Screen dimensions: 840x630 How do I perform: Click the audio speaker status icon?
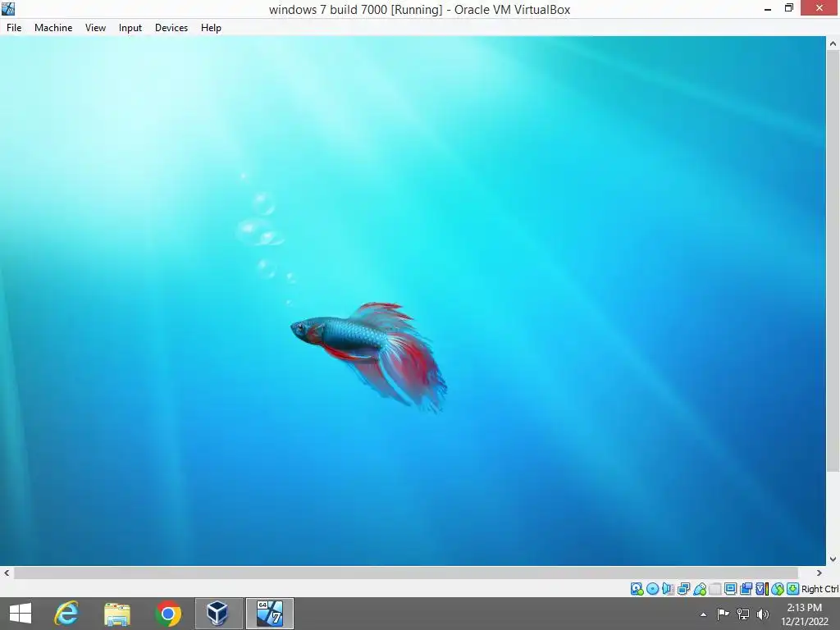click(x=668, y=589)
